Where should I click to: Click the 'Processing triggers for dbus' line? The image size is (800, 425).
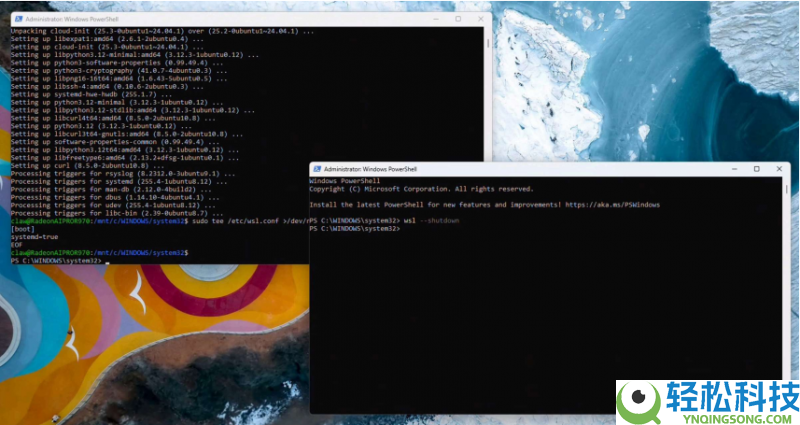point(115,197)
